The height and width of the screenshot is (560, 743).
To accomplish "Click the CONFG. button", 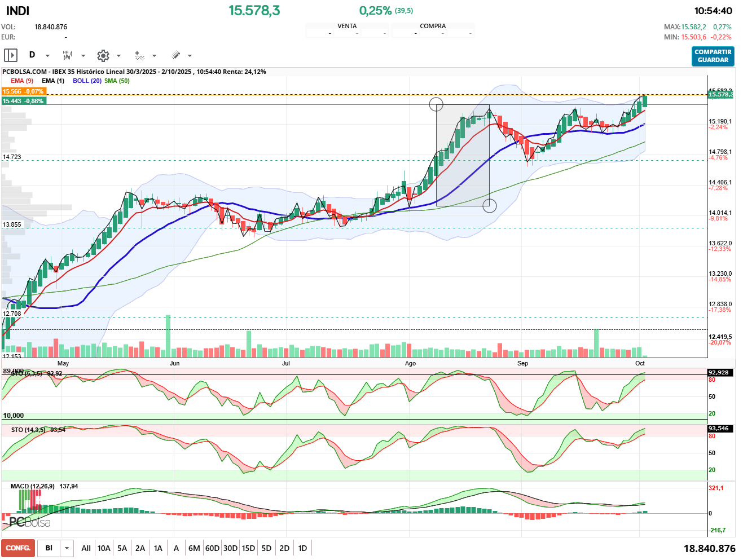I will (18, 548).
